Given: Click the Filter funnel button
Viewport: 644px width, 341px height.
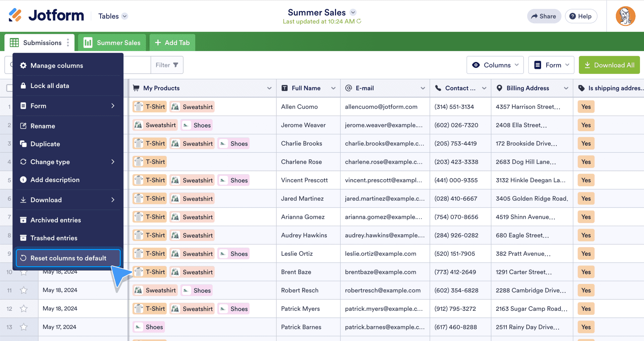Looking at the screenshot, I should coord(167,65).
